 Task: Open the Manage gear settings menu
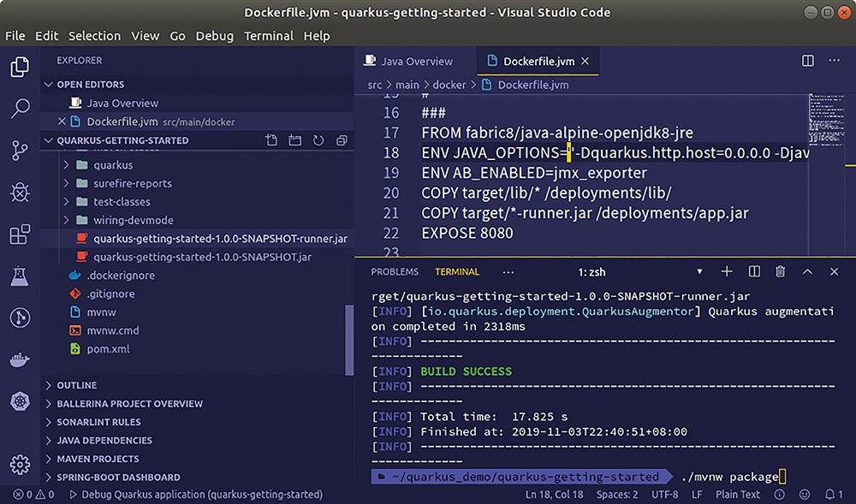pyautogui.click(x=20, y=464)
